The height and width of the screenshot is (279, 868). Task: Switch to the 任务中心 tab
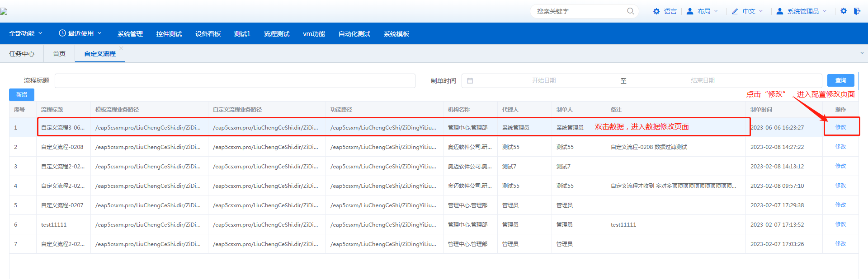22,54
